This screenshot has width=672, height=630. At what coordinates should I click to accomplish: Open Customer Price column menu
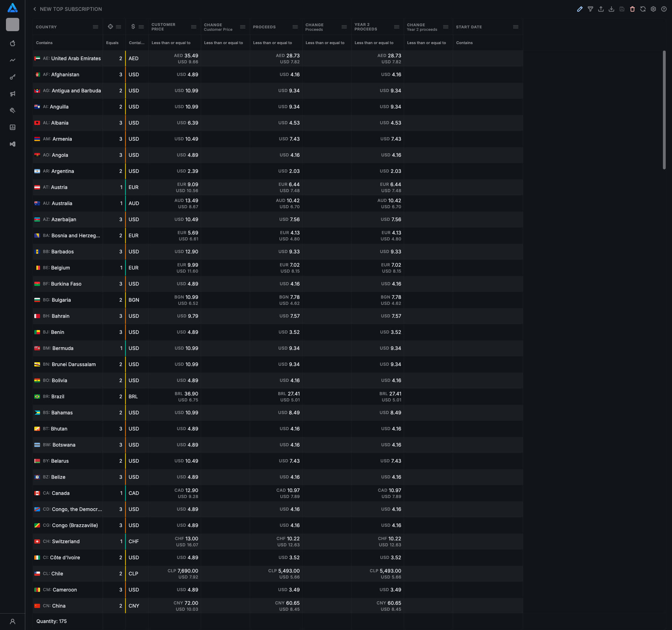(194, 27)
